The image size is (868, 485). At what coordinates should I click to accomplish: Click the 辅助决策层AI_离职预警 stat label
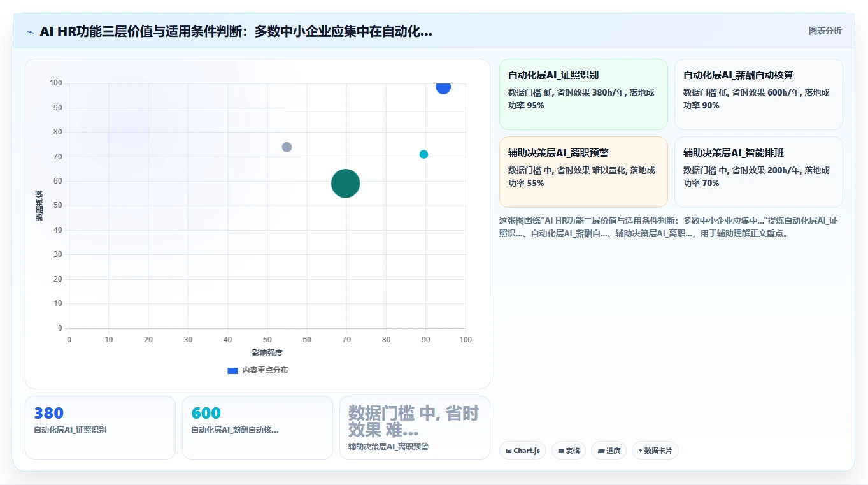388,447
